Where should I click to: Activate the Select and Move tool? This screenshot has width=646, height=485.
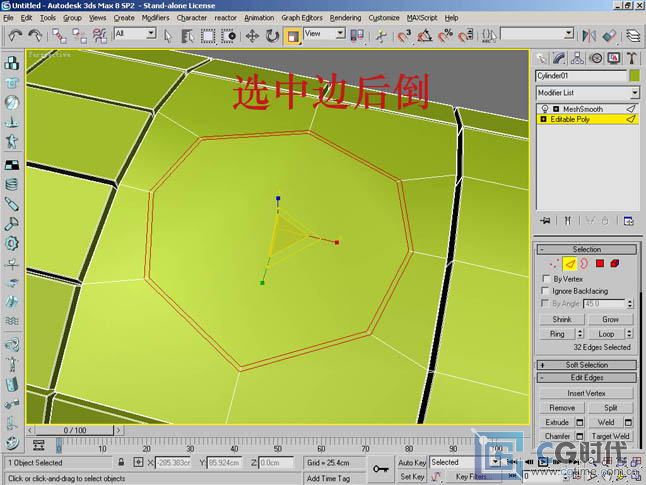(x=252, y=36)
